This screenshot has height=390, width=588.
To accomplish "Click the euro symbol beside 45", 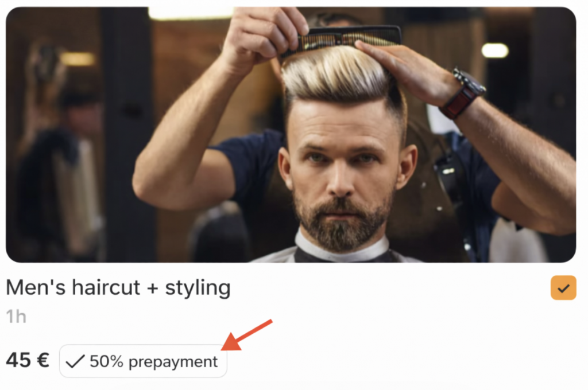I will (43, 360).
